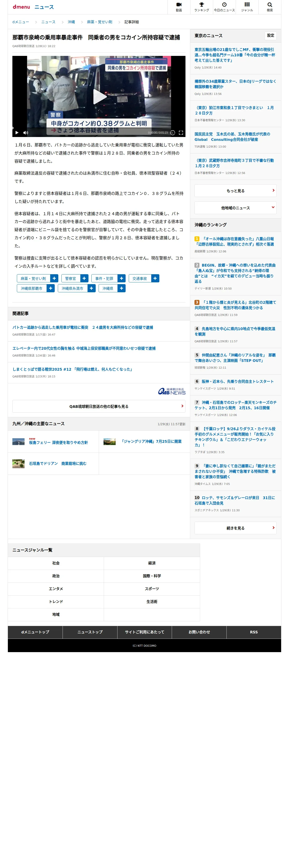This screenshot has width=289, height=868.
Task: Open related article about パトカー追跡
Action: click(83, 327)
